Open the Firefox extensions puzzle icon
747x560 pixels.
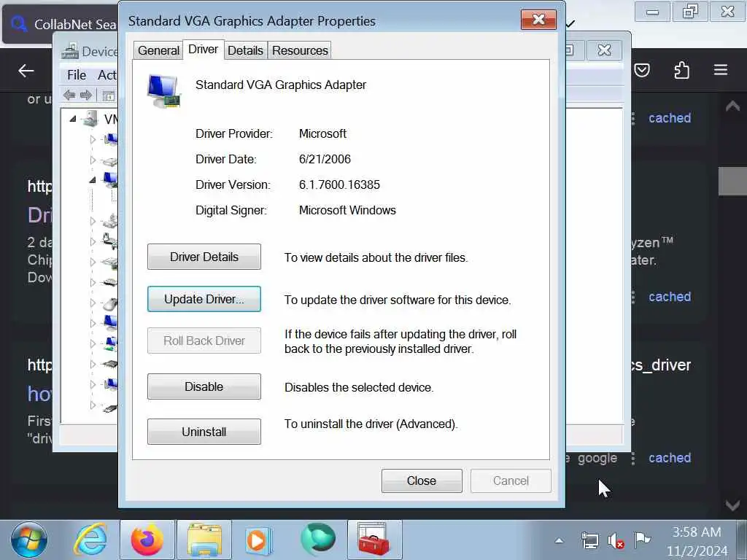(681, 71)
